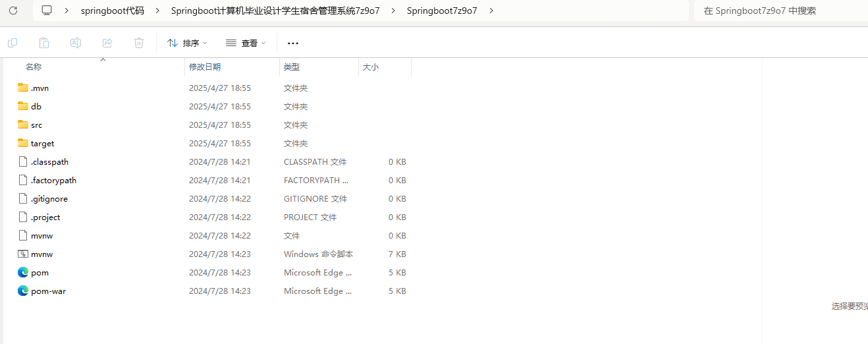Click the This PC monitor icon in breadcrumb
This screenshot has height=344, width=868.
click(x=47, y=11)
